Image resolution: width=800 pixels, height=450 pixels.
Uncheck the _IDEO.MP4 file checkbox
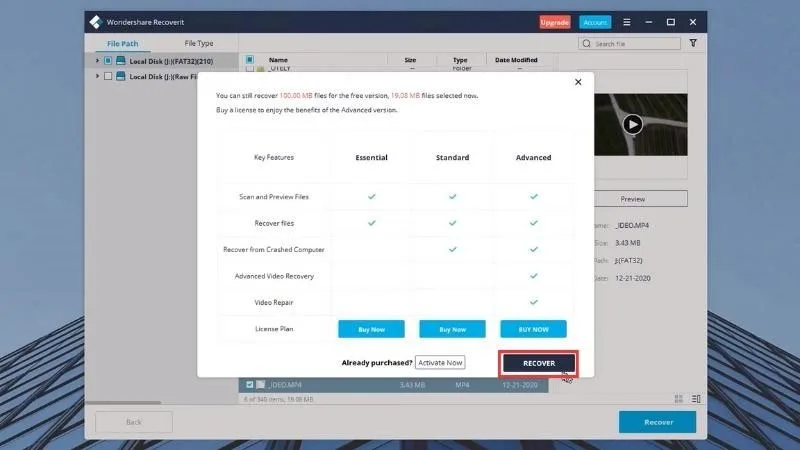[x=249, y=385]
